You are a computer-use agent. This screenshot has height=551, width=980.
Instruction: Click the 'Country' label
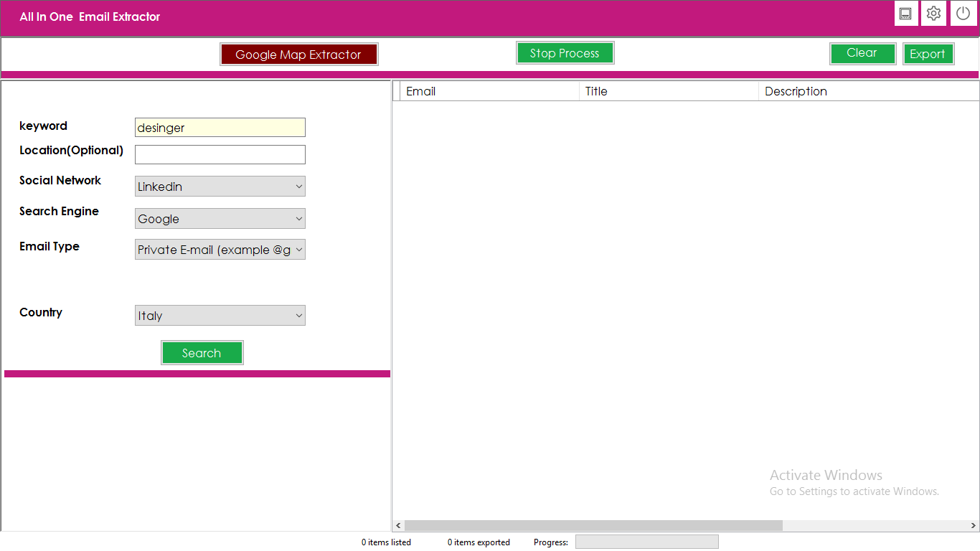click(41, 312)
